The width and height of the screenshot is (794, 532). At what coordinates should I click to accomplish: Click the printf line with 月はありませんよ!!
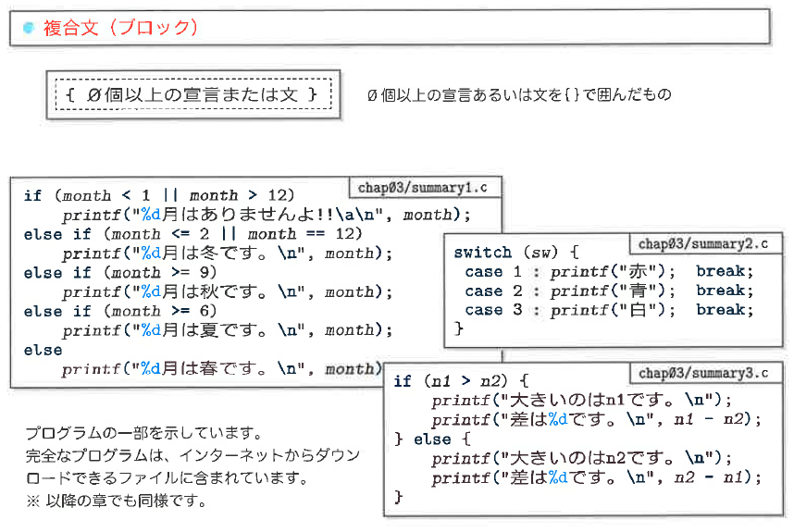pyautogui.click(x=267, y=215)
